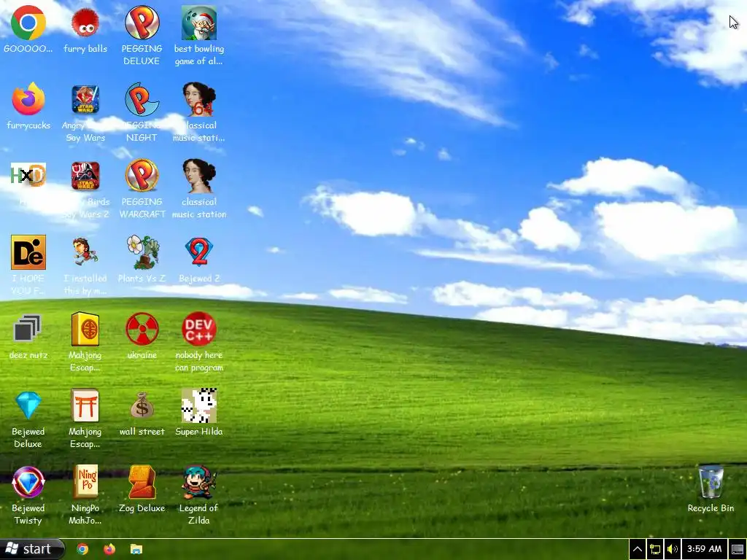Open Mahjong Escap... with red torii gate icon
747x560 pixels.
point(85,405)
